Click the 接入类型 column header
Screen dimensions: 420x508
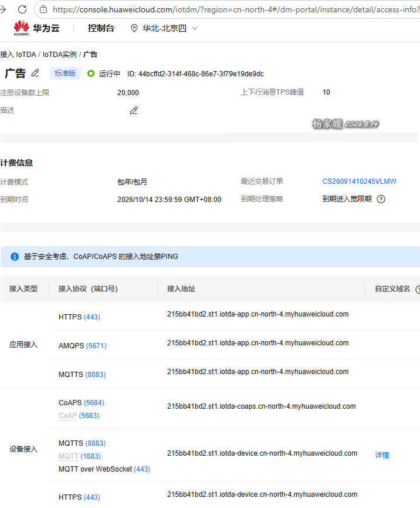pyautogui.click(x=23, y=289)
